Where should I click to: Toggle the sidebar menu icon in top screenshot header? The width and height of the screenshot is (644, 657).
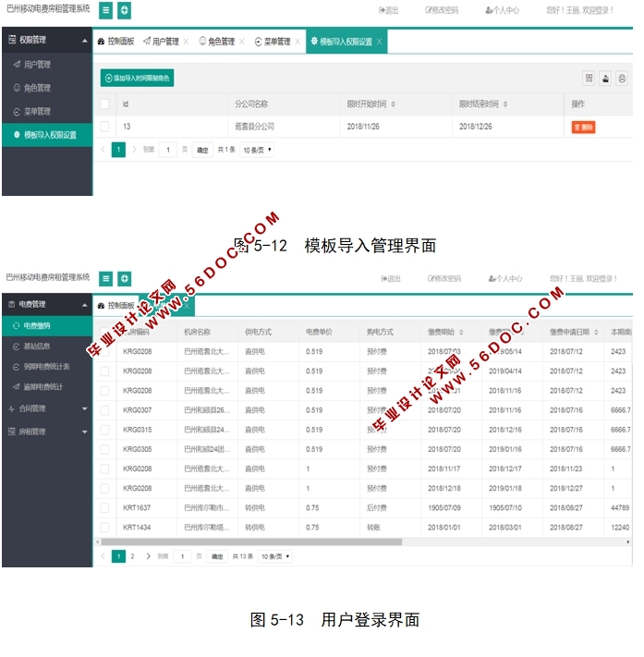[105, 10]
